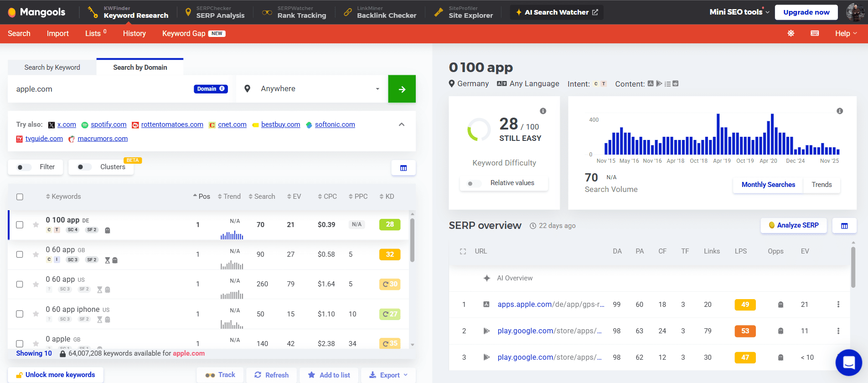Screen dimensions: 868x383
Task: Sort by CPC column
Action: [327, 197]
